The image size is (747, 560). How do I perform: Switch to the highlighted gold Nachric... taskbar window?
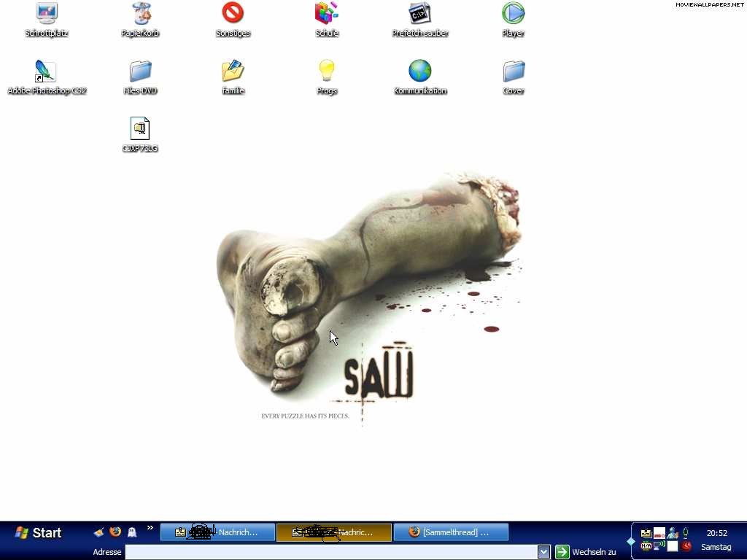[x=334, y=532]
